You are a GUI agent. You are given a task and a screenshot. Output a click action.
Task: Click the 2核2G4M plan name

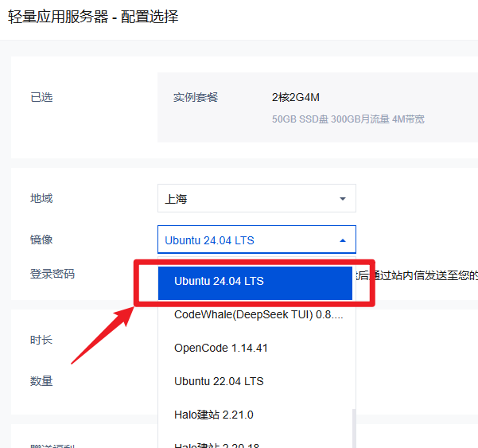click(295, 98)
